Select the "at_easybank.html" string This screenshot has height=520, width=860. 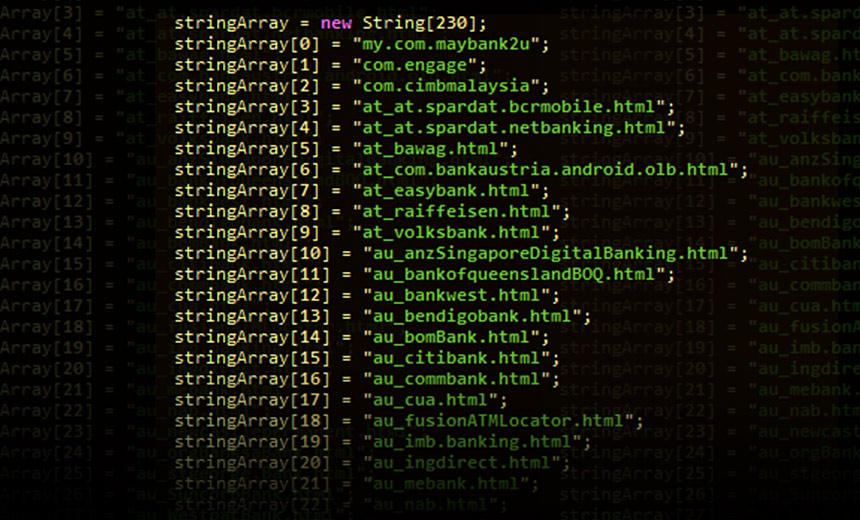pos(446,191)
